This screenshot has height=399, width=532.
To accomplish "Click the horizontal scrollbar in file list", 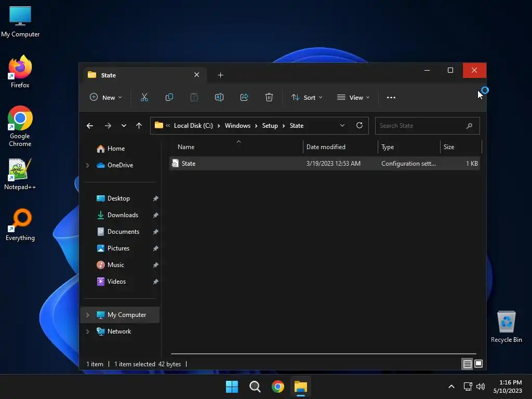I will pos(323,353).
